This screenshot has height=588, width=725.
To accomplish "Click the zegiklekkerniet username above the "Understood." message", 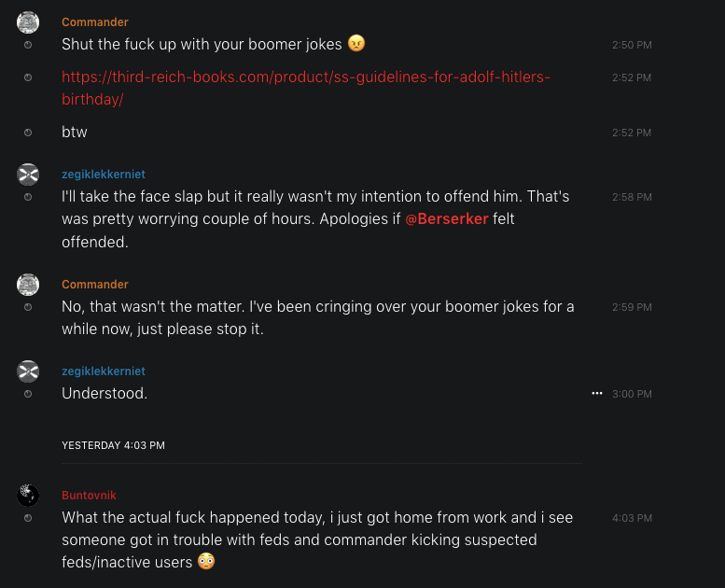I will (104, 371).
